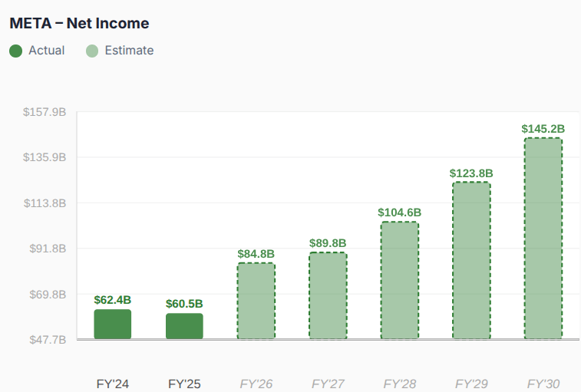Select the FY'27 estimate bar

click(x=328, y=295)
